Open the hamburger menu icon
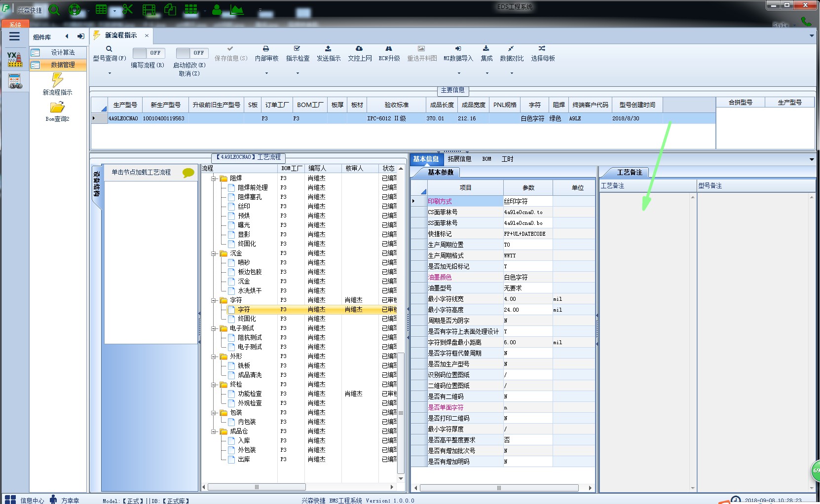 (14, 36)
